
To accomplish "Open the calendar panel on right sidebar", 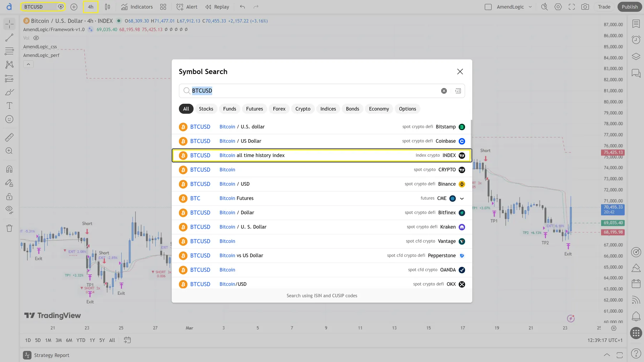I will tap(636, 284).
